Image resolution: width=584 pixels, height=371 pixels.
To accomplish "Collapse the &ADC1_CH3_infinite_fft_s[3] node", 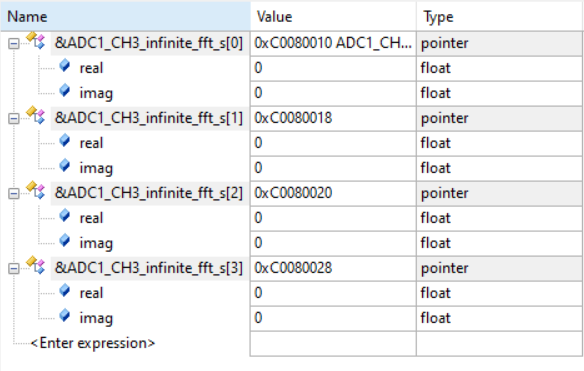I will pos(14,269).
